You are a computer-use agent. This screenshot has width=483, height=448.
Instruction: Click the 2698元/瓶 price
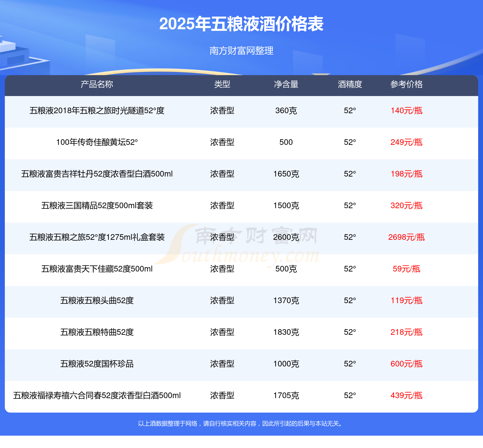click(x=407, y=237)
